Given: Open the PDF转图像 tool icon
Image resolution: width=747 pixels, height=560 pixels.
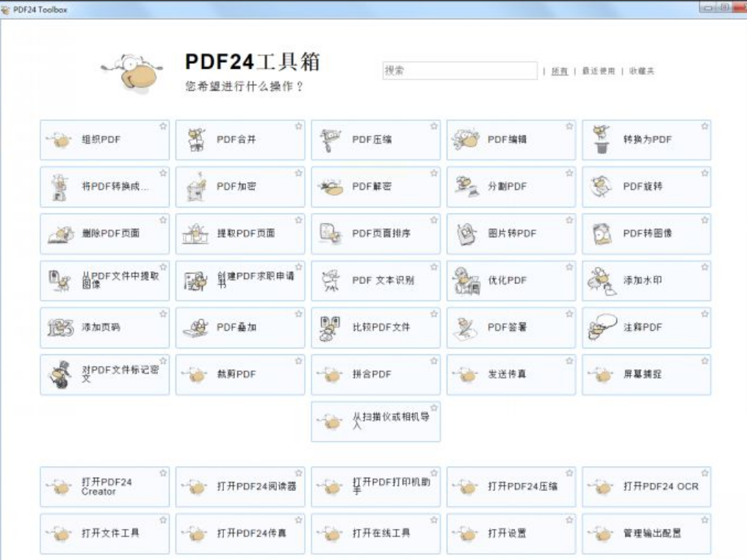Looking at the screenshot, I should (602, 233).
